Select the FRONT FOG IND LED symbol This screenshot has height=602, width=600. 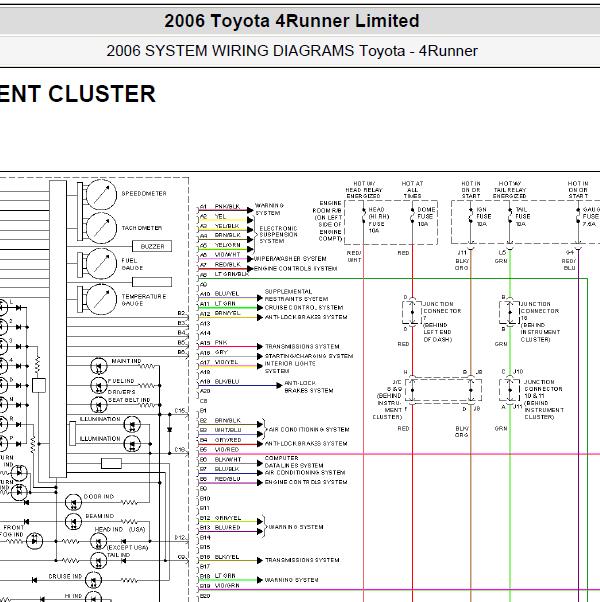35,541
